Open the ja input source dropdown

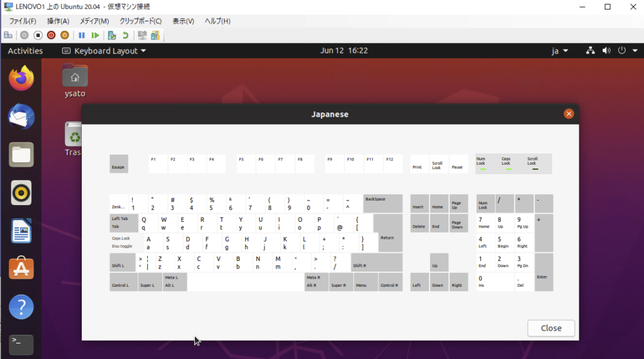(x=560, y=51)
